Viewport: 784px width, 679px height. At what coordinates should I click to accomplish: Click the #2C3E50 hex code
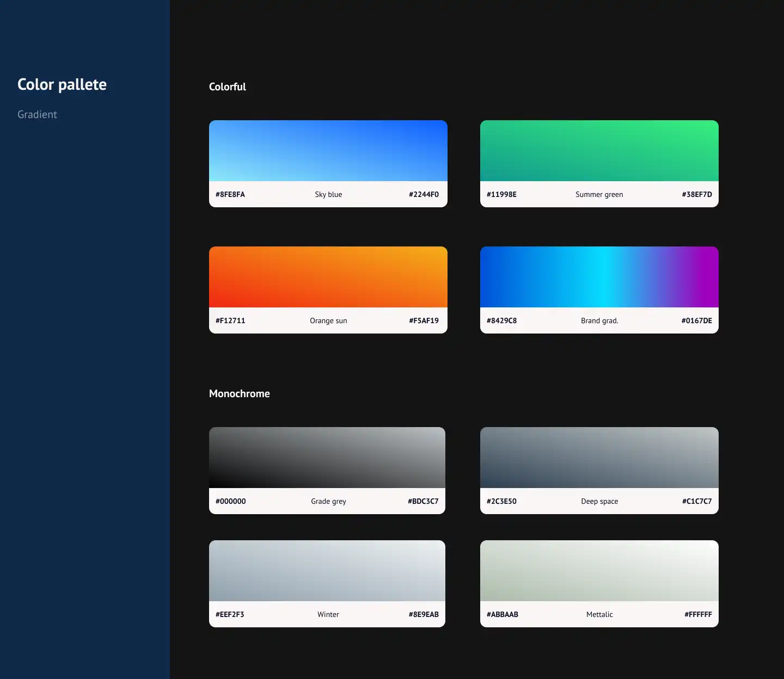(501, 501)
